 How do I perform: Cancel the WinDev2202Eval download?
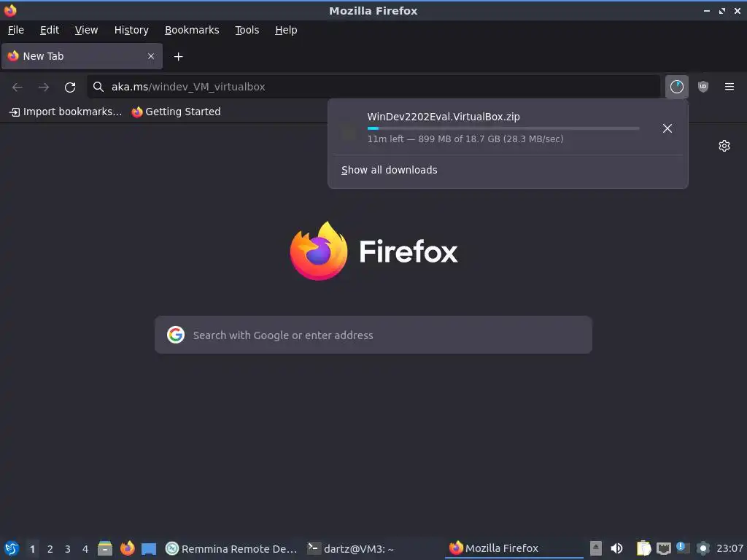[667, 128]
